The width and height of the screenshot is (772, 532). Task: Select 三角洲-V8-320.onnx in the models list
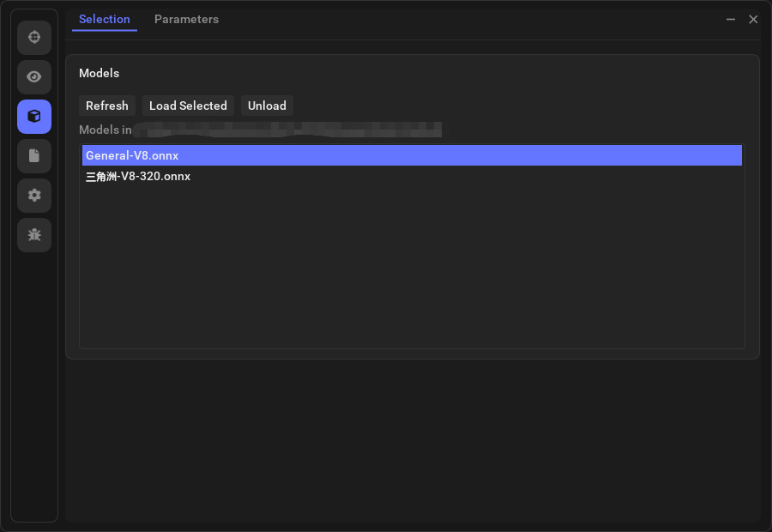pyautogui.click(x=412, y=176)
